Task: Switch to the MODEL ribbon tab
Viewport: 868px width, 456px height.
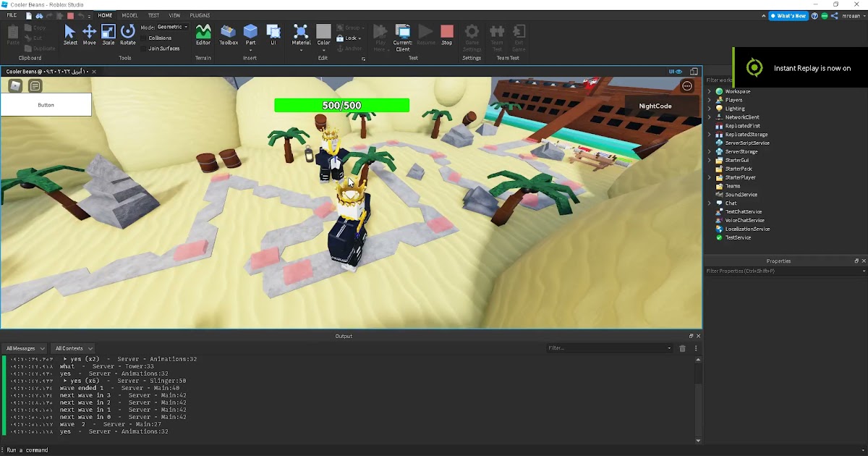Action: 130,15
